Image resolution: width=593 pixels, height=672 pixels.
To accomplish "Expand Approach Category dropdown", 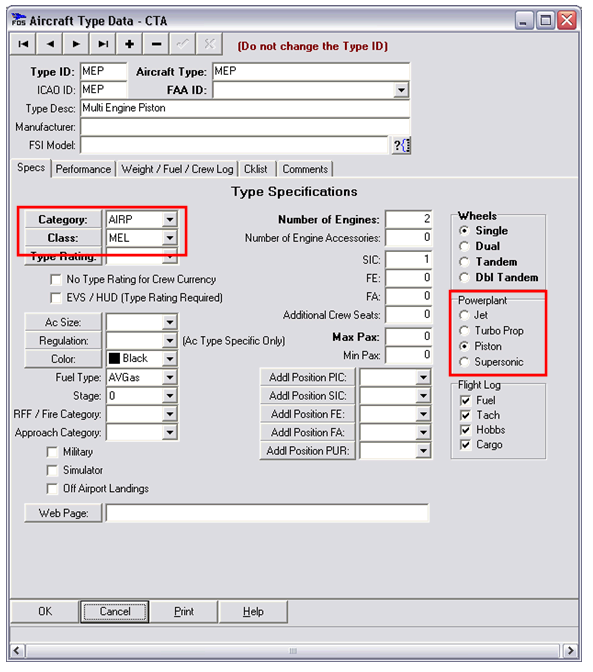I will pyautogui.click(x=170, y=433).
